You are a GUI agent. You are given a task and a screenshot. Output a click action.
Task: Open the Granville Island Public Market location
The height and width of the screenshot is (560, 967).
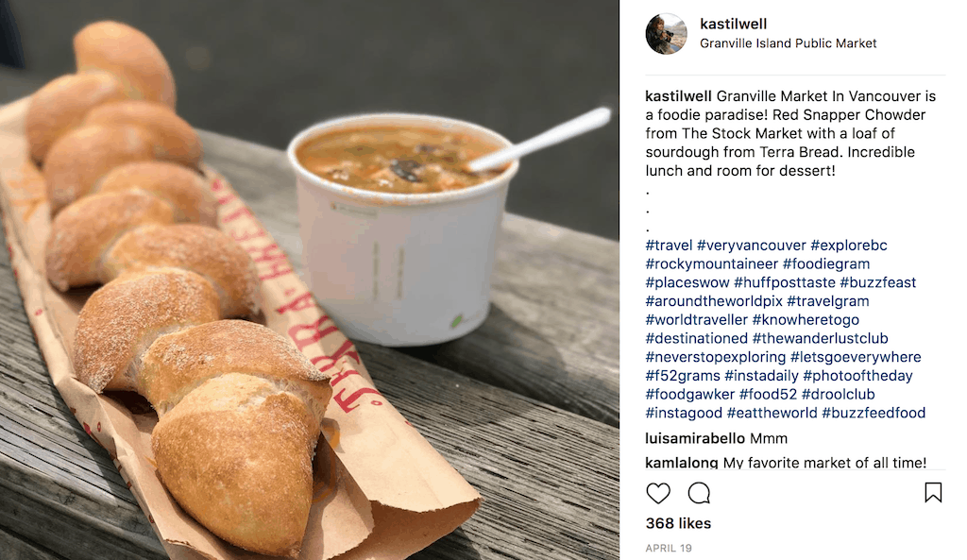789,43
